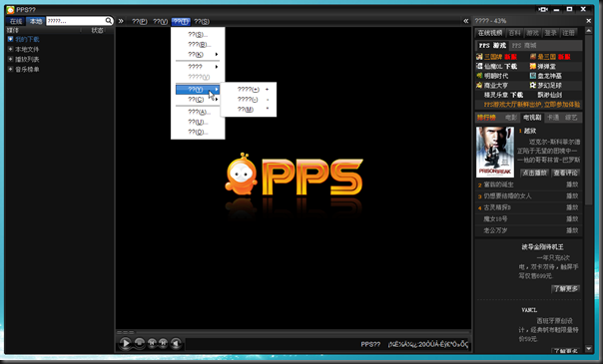The height and width of the screenshot is (364, 603).
Task: Open the 飘渺仙剑 game link
Action: point(550,95)
